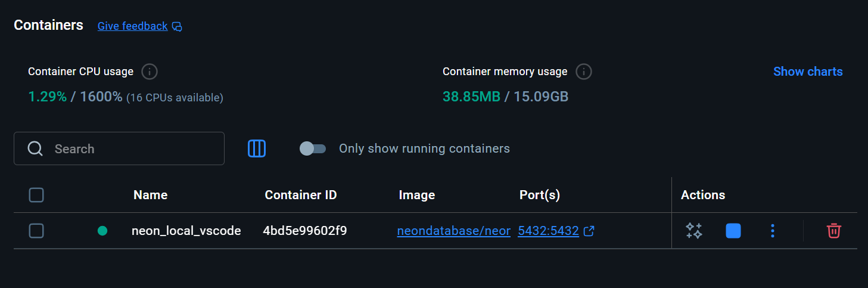Viewport: 868px width, 288px height.
Task: Click the feedback chat icon
Action: tap(177, 26)
